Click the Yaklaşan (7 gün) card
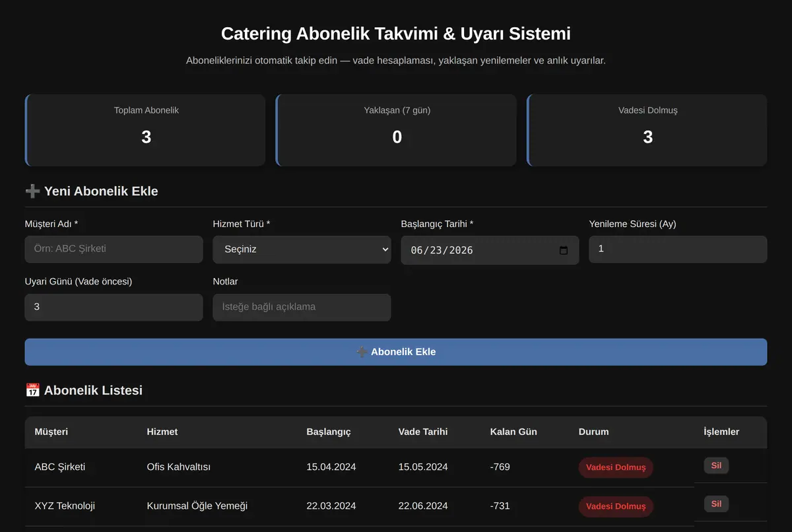This screenshot has width=792, height=532. (x=396, y=130)
